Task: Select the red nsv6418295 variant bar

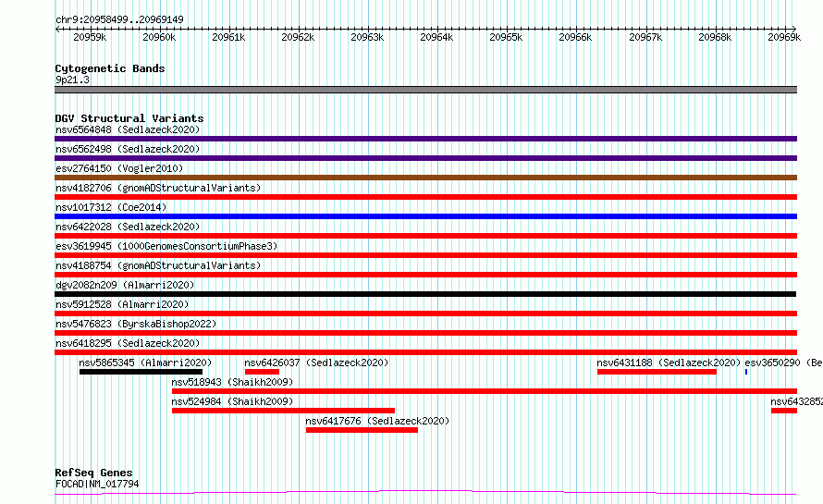Action: [x=425, y=352]
